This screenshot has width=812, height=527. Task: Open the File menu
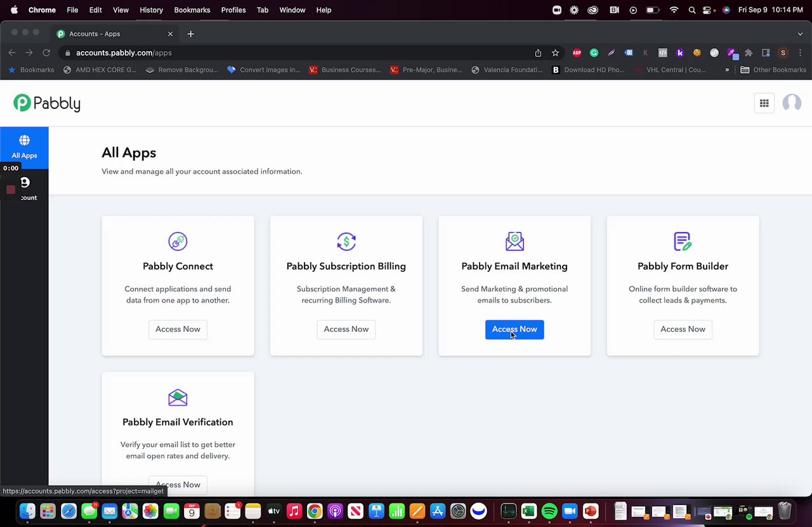72,10
